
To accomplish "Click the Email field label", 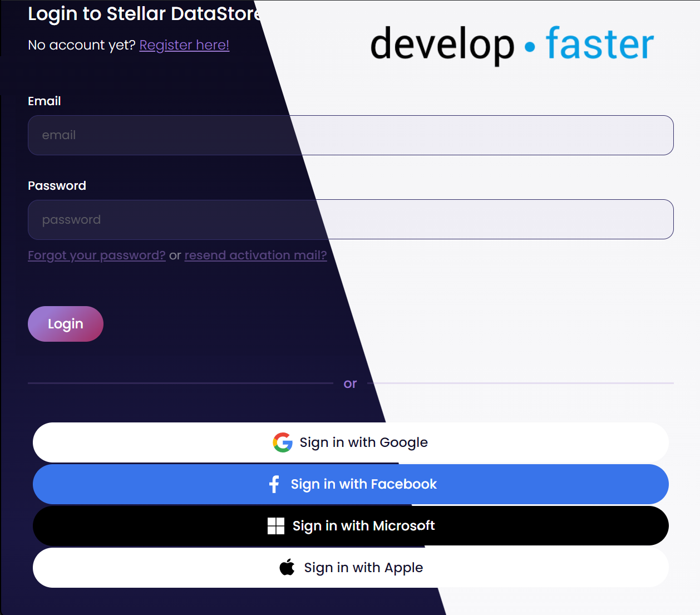I will (45, 101).
